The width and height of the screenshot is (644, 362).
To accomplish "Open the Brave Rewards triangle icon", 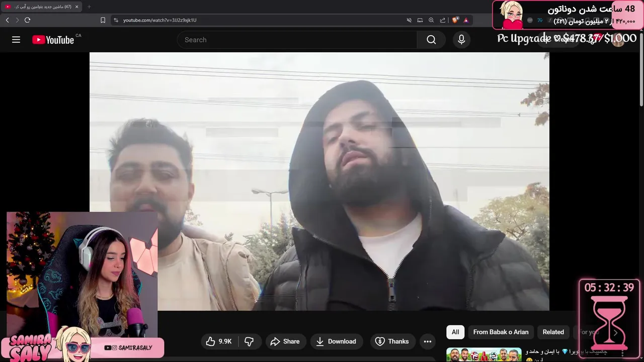I will pyautogui.click(x=466, y=20).
